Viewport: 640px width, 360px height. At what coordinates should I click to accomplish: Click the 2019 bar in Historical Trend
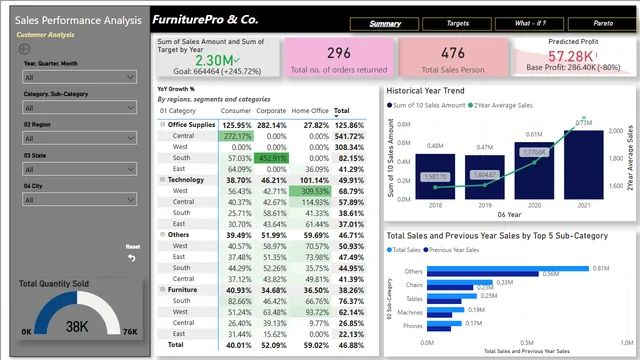[x=485, y=177]
